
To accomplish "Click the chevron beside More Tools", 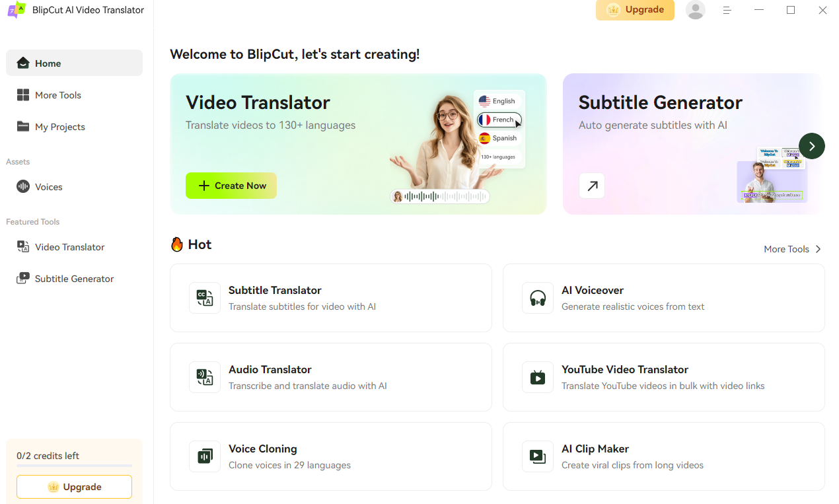I will pyautogui.click(x=819, y=249).
